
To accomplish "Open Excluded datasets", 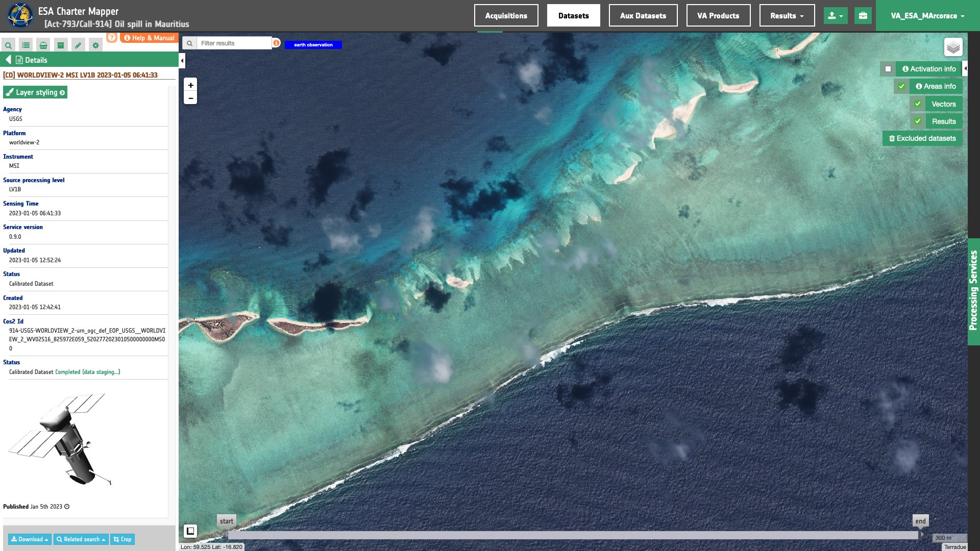I will pyautogui.click(x=922, y=138).
